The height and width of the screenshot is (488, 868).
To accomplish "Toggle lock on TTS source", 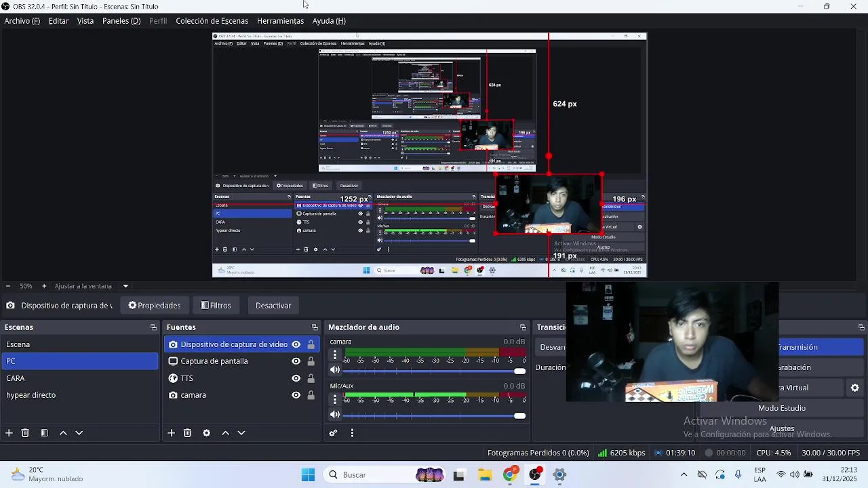I will pos(311,378).
